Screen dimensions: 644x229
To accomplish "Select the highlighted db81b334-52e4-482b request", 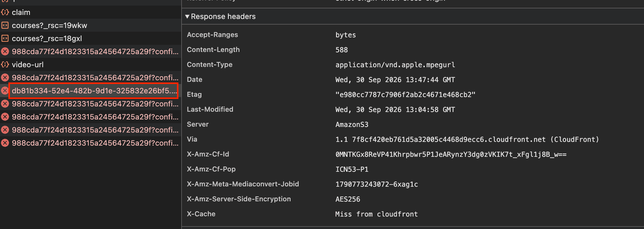I will (x=94, y=91).
